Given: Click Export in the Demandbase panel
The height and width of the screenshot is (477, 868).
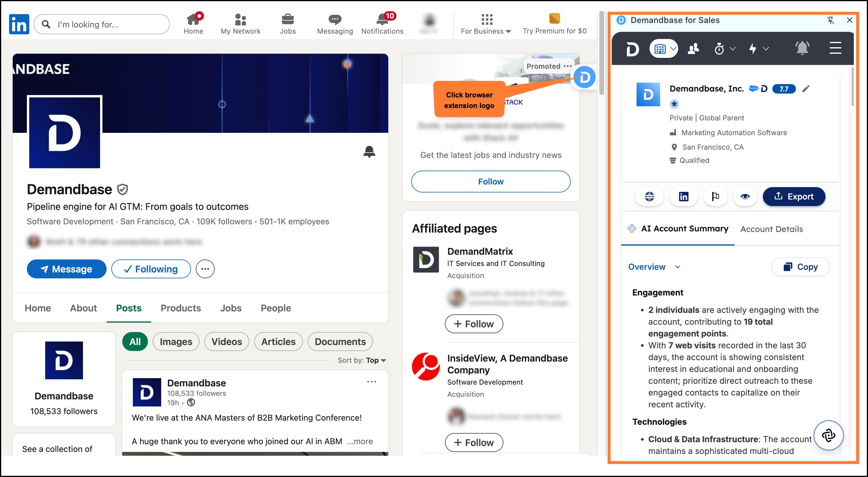Looking at the screenshot, I should (x=794, y=196).
